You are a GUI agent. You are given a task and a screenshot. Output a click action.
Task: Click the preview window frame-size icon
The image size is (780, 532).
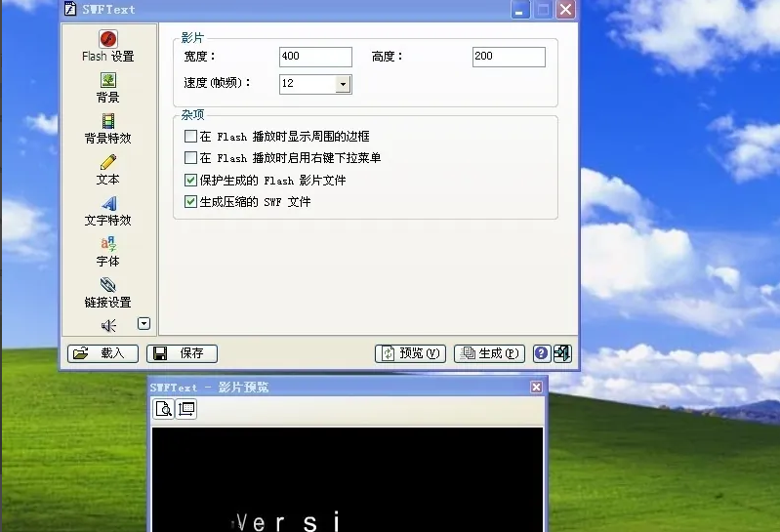(186, 409)
